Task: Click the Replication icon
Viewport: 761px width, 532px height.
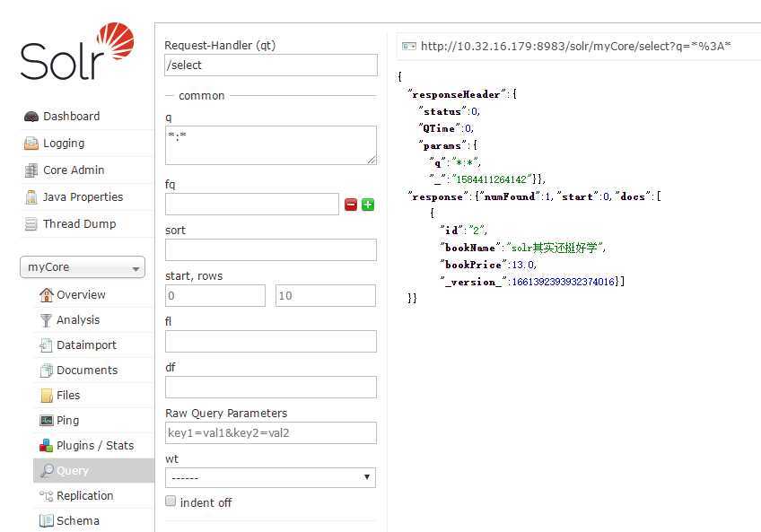Action: click(x=47, y=496)
